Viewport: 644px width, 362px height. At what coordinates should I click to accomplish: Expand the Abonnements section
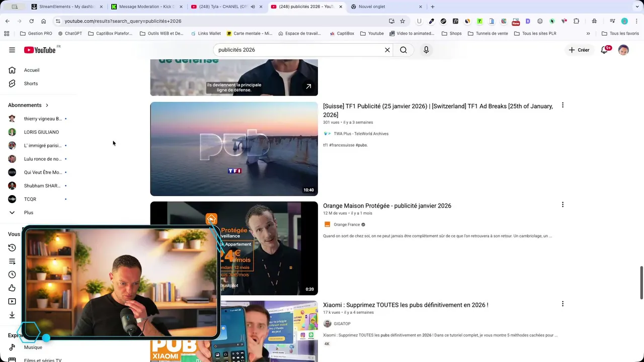(29, 105)
